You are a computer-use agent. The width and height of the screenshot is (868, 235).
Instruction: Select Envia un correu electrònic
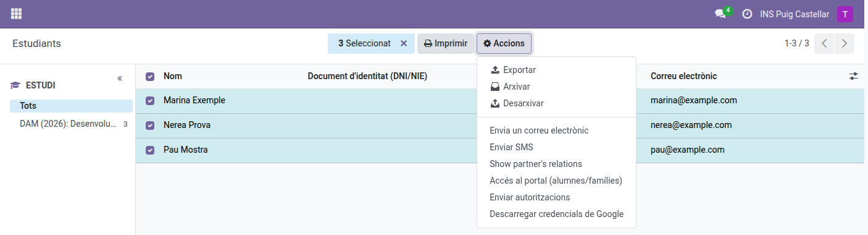point(556,130)
